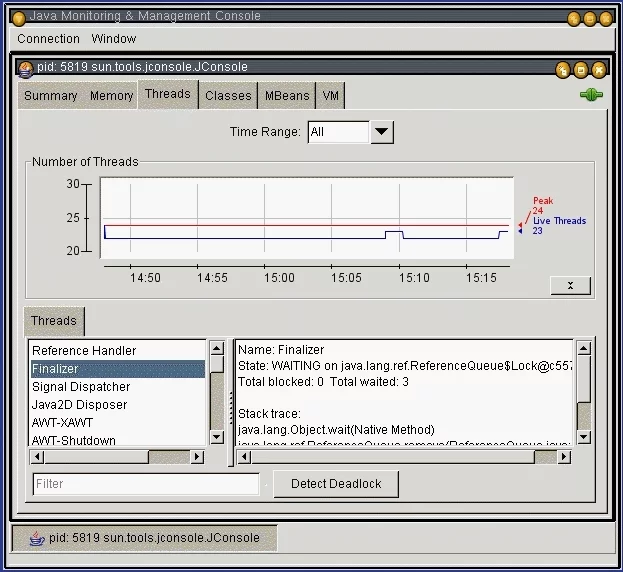Click the 15:10 time axis label
623x572 pixels.
point(414,278)
